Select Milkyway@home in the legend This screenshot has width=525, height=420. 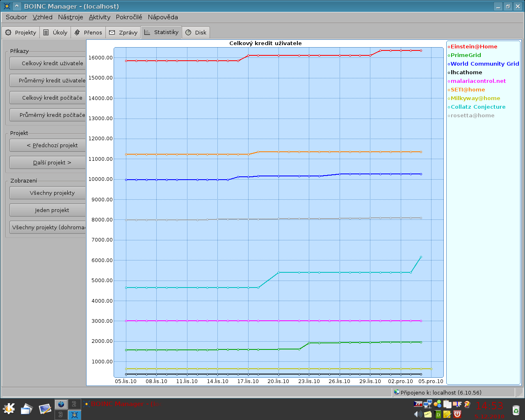click(474, 98)
